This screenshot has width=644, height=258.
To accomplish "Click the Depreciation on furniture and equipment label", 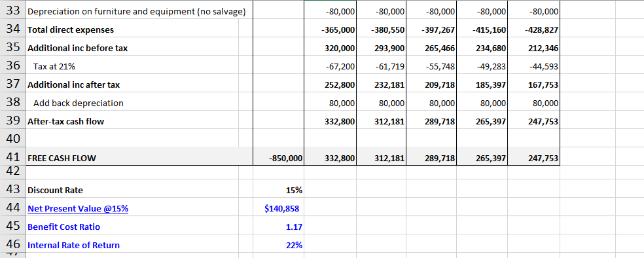I will (136, 12).
